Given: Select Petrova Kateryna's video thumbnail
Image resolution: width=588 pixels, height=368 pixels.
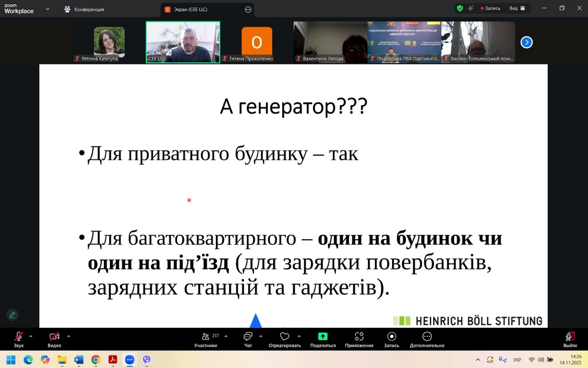Looking at the screenshot, I should [109, 42].
